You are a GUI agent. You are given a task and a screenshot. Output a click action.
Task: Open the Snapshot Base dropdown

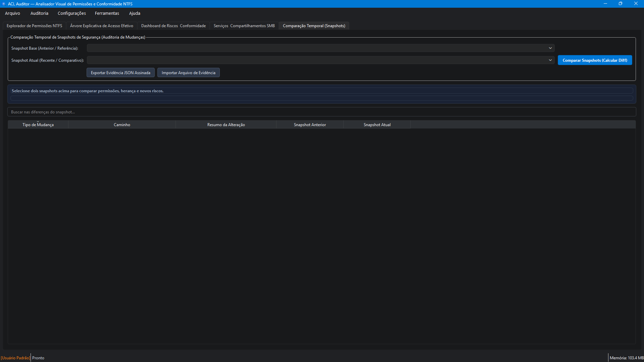(x=320, y=48)
